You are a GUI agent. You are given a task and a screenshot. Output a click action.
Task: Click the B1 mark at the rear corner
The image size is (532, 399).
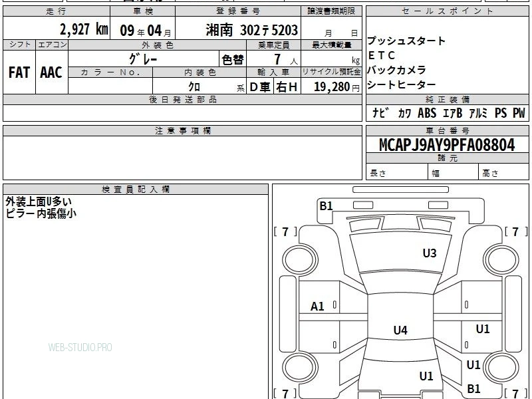click(x=473, y=388)
